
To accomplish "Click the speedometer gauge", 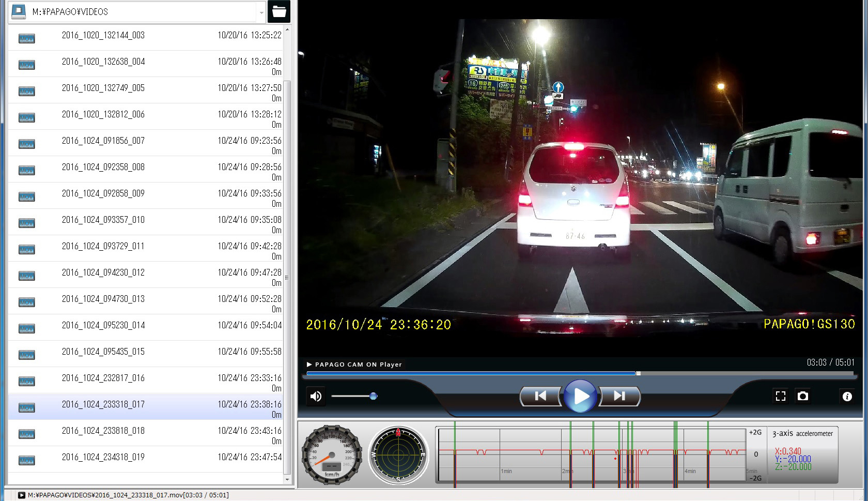I will [331, 455].
